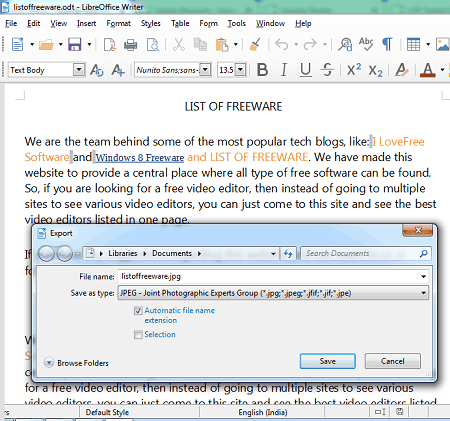Open the Edit menu
Screen dimensions: 450x421
(x=34, y=24)
